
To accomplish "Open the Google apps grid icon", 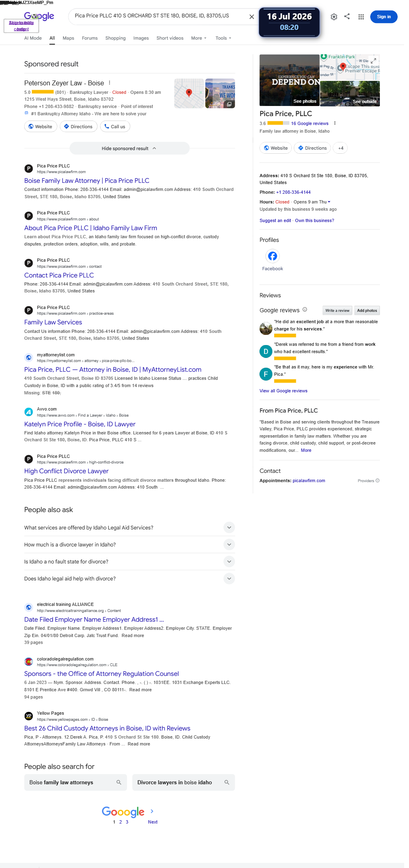I will [x=361, y=17].
